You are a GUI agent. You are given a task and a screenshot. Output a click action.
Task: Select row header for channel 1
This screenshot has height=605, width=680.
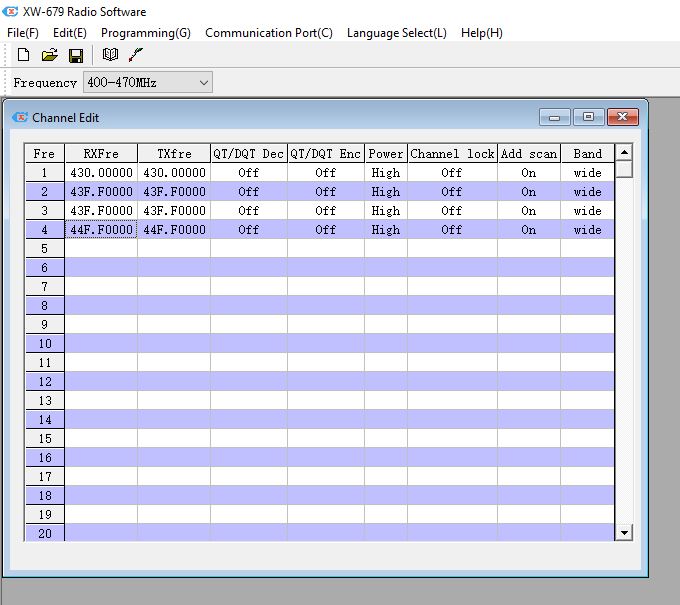pyautogui.click(x=44, y=173)
